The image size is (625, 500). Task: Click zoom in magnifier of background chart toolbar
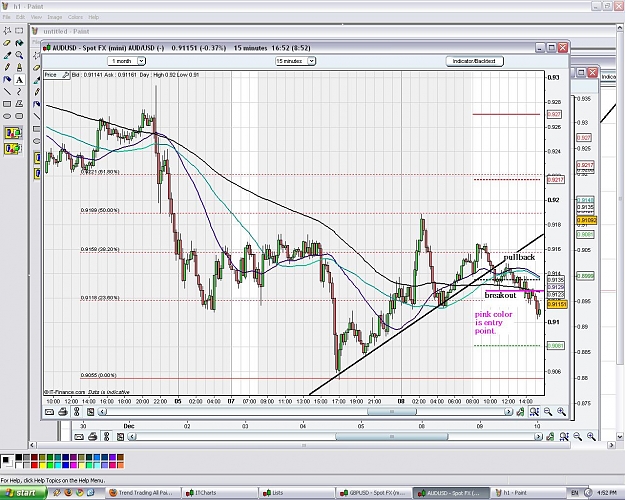click(591, 437)
